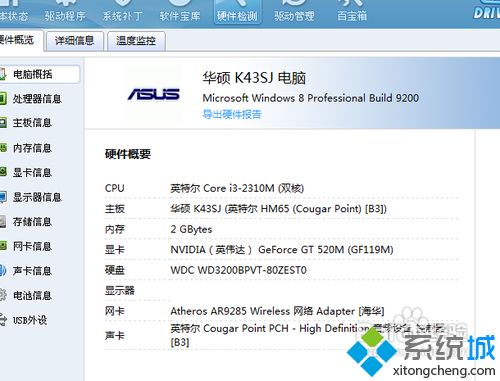Click the 处理器信息 processor icon
Screen dimensions: 500x381
[x=3, y=99]
